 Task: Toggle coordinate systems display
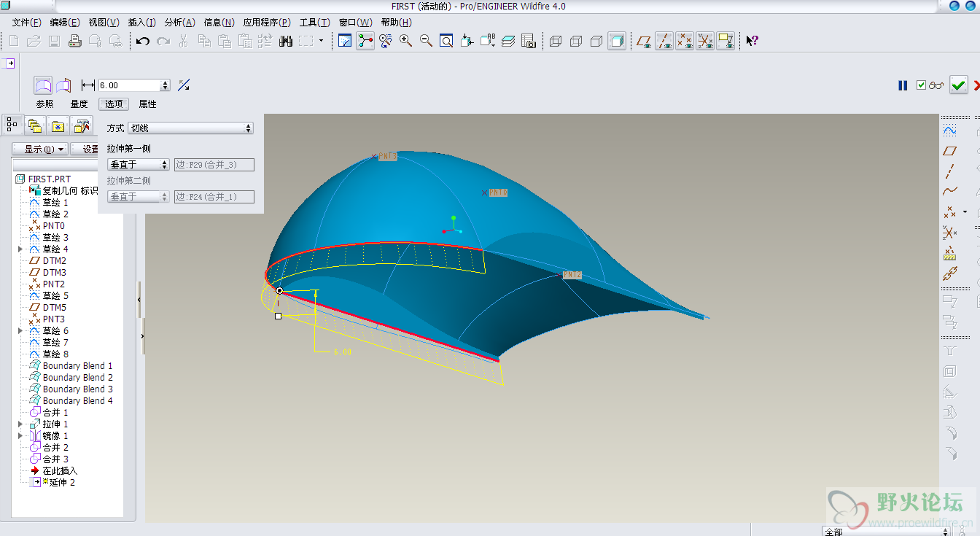[x=705, y=41]
